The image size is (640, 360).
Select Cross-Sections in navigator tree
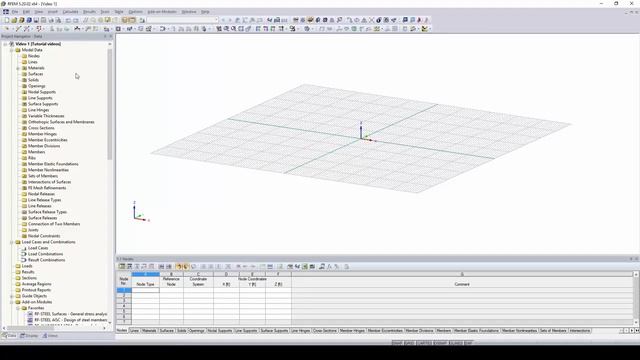[x=41, y=128]
